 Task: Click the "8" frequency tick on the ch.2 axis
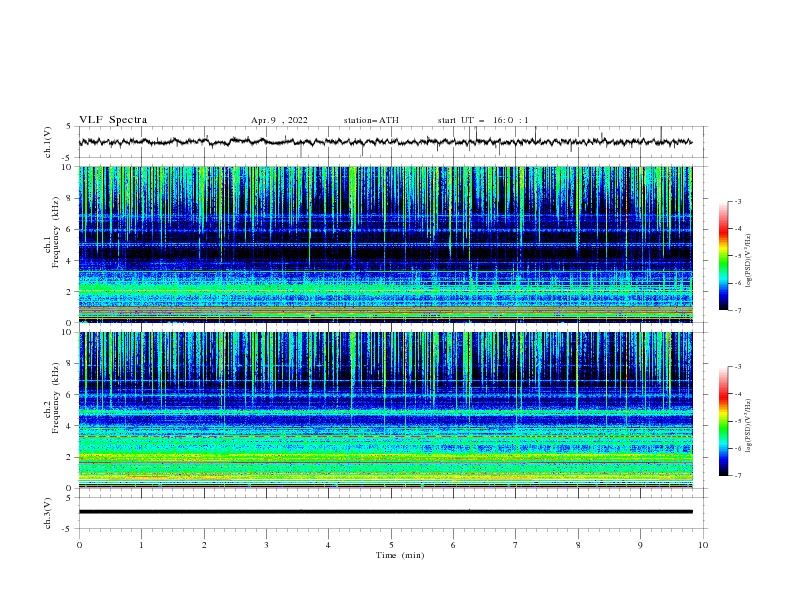coord(70,364)
